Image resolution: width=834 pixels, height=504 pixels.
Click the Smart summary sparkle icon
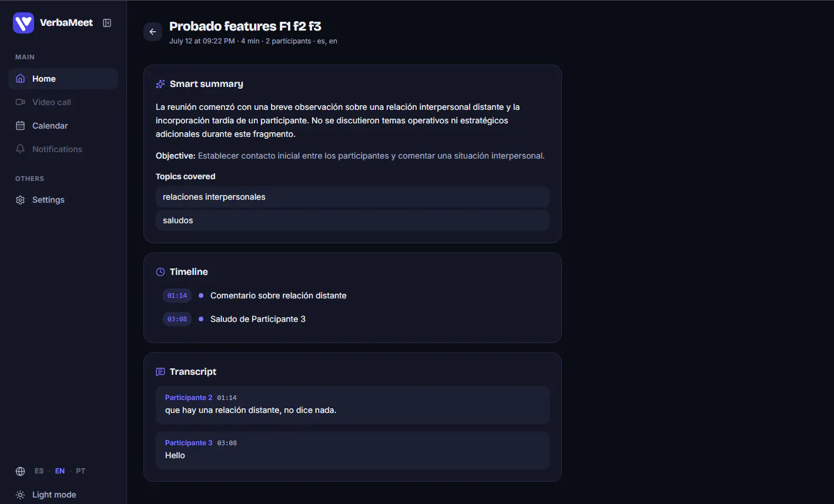[160, 84]
